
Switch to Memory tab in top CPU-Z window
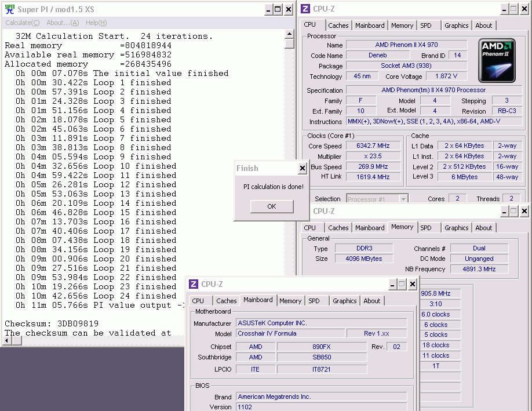click(402, 26)
